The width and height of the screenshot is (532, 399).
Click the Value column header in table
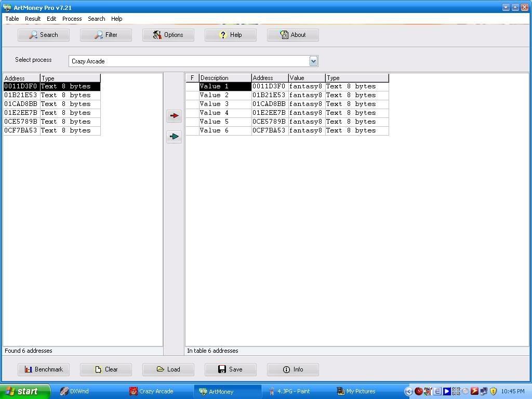[307, 78]
